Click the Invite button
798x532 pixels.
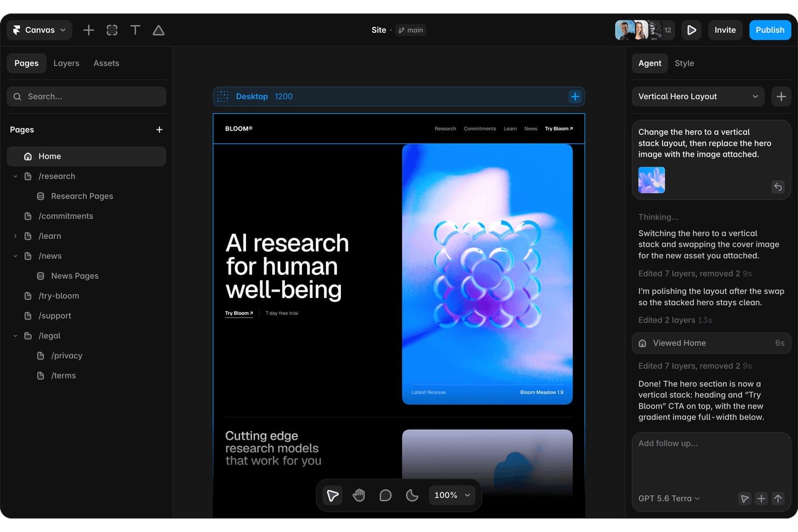click(x=725, y=30)
